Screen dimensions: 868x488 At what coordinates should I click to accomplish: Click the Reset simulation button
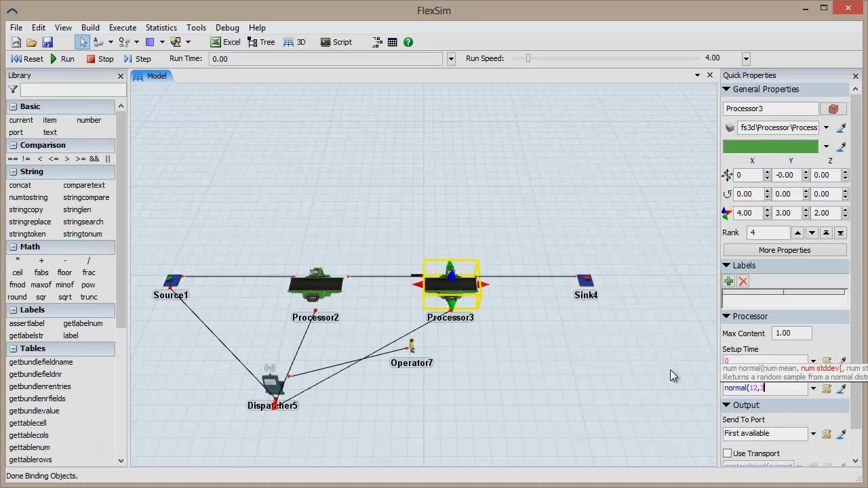pos(27,59)
